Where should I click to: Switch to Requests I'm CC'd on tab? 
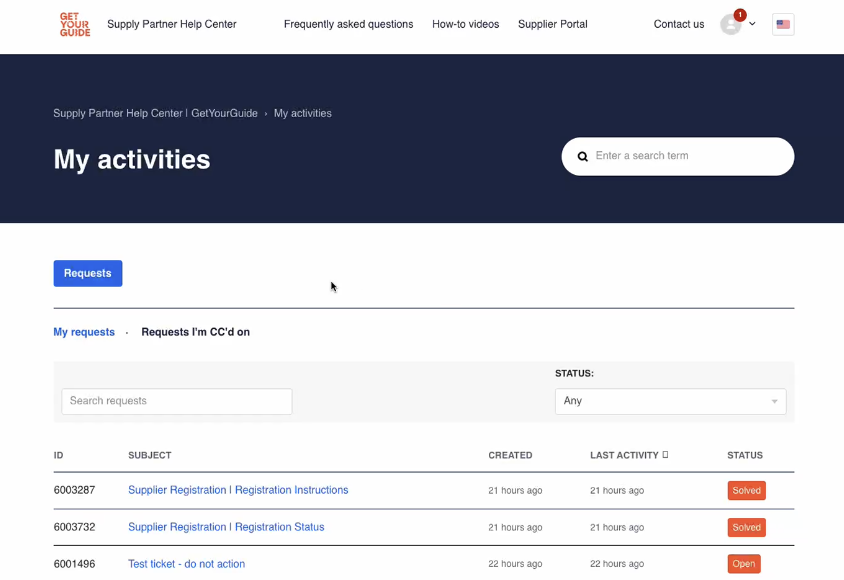pyautogui.click(x=195, y=332)
